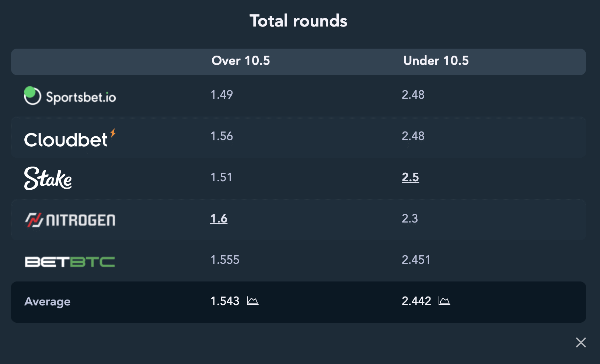
Task: Close the Total rounds popup
Action: coord(581,342)
